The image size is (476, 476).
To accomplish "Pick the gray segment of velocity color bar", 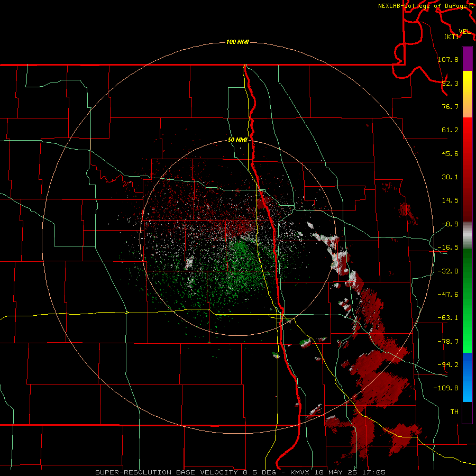I will click(x=467, y=235).
